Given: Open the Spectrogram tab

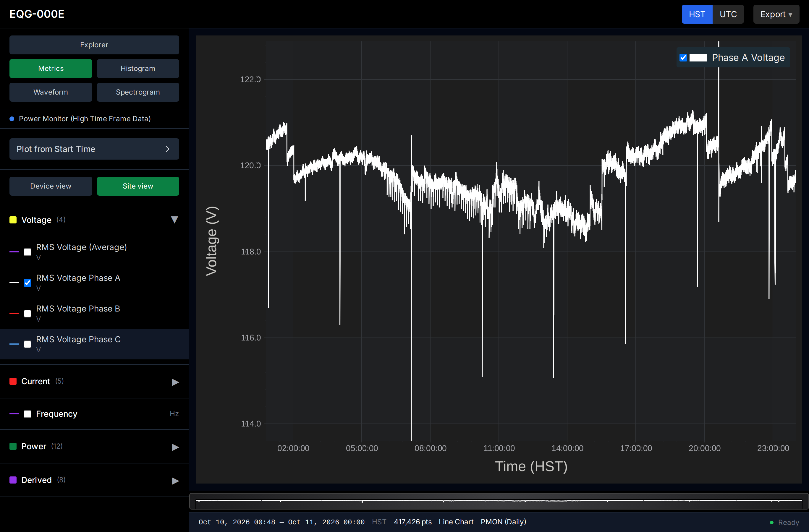Looking at the screenshot, I should pyautogui.click(x=138, y=92).
